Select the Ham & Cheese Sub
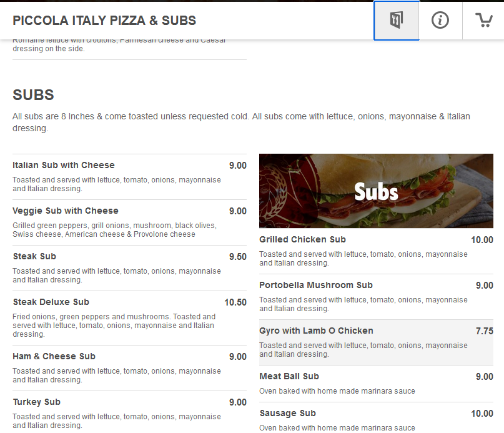504x433 pixels. click(54, 357)
